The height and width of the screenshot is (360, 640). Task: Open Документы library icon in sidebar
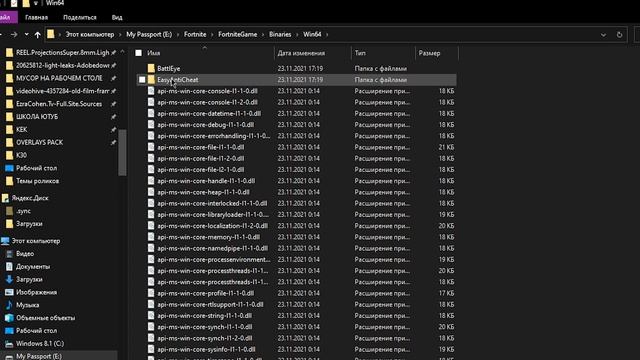(9, 267)
